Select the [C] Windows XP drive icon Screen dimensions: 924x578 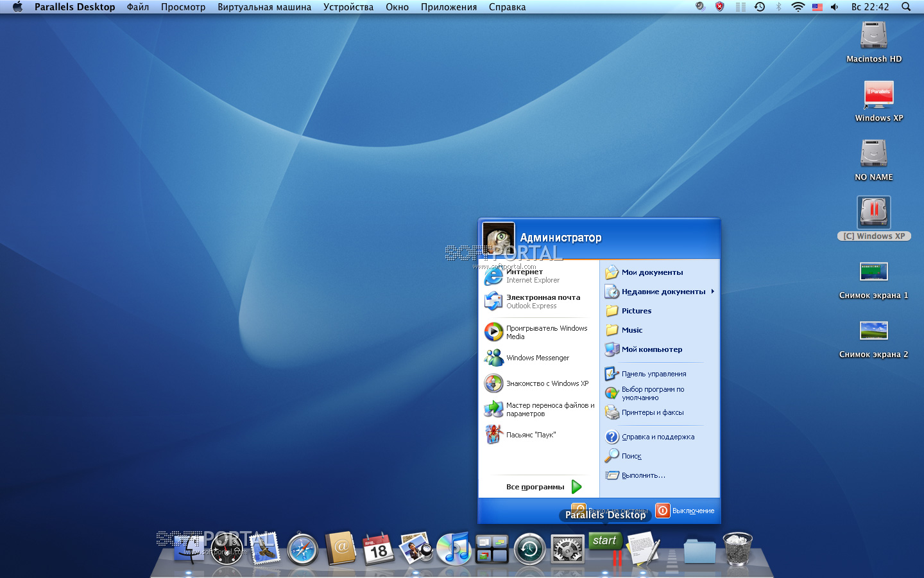coord(874,218)
